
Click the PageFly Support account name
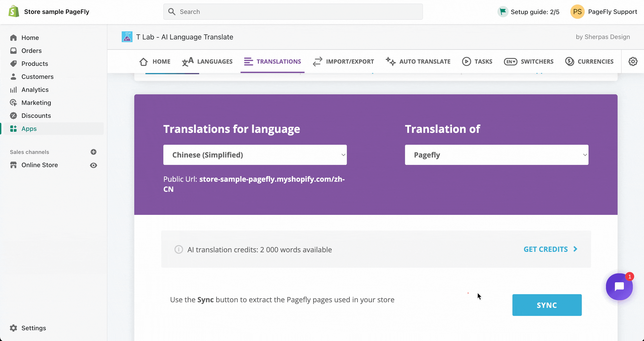tap(612, 12)
